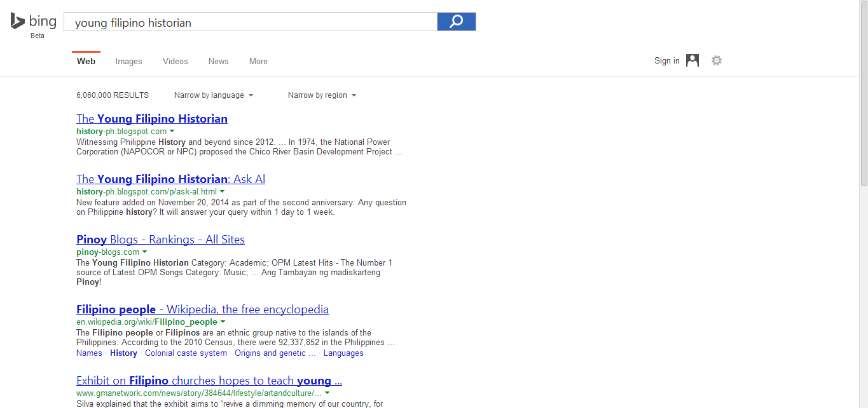Expand the Narrow by region dropdown
868x408 pixels.
coord(322,95)
